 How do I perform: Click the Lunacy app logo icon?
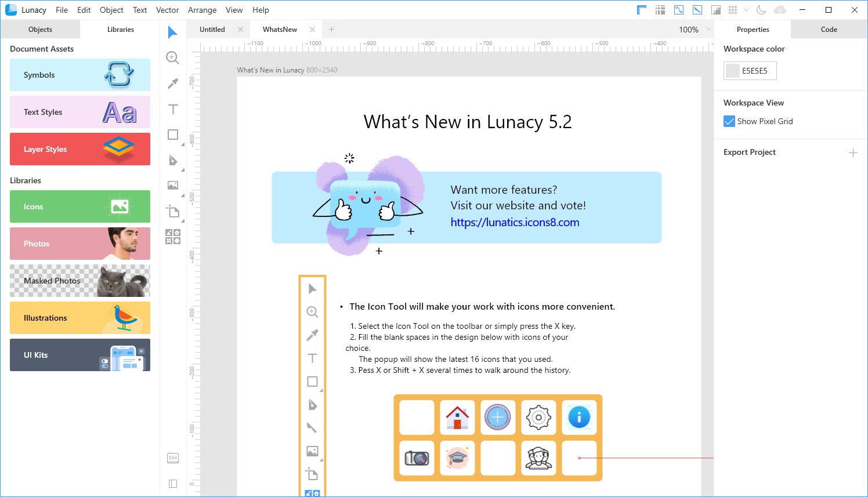[11, 10]
